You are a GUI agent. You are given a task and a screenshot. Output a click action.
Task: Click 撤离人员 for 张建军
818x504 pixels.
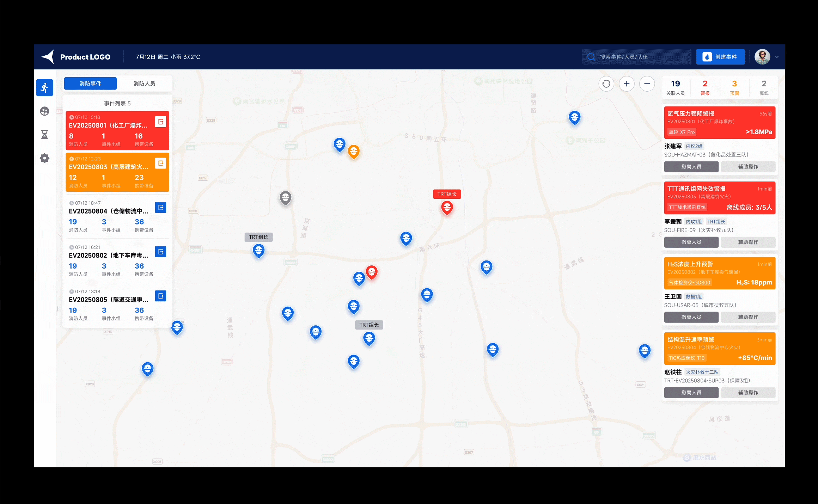691,167
